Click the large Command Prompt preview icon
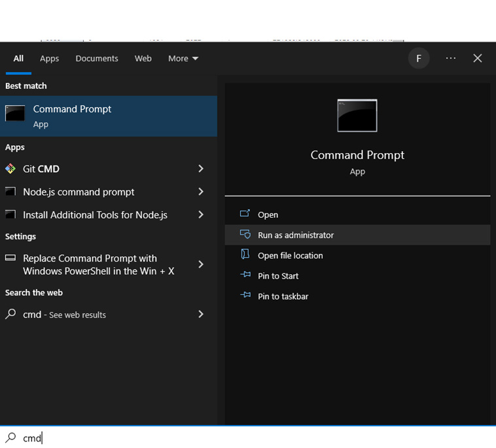This screenshot has height=448, width=496. (357, 115)
